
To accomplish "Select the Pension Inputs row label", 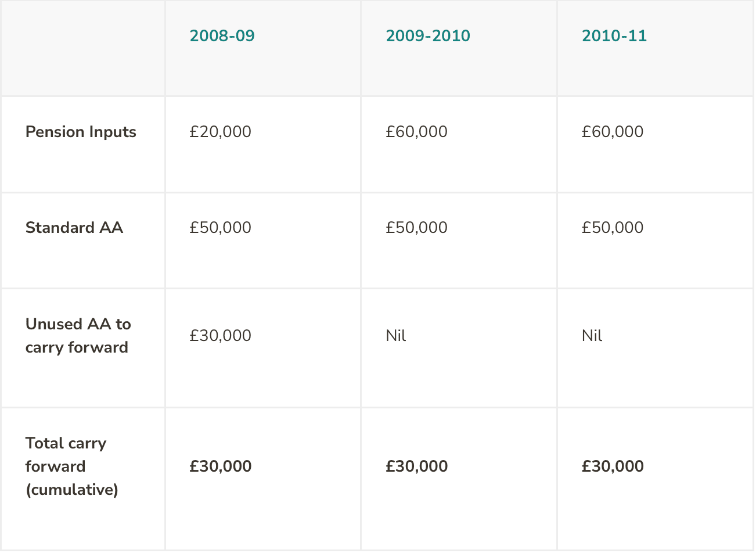I will [x=81, y=132].
